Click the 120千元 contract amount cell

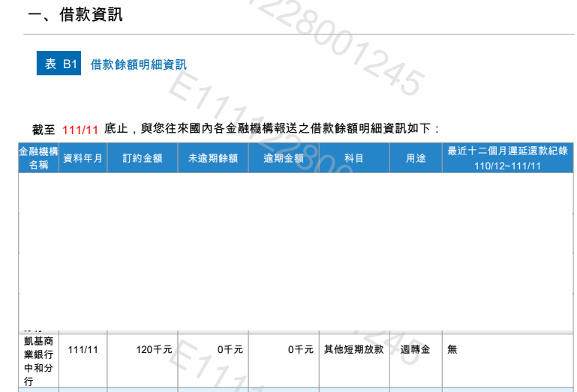tap(154, 349)
